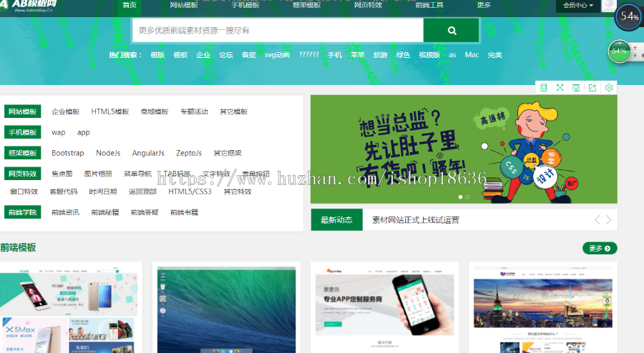The width and height of the screenshot is (644, 353).
Task: Open 返回顶部 effects link
Action: (x=142, y=192)
